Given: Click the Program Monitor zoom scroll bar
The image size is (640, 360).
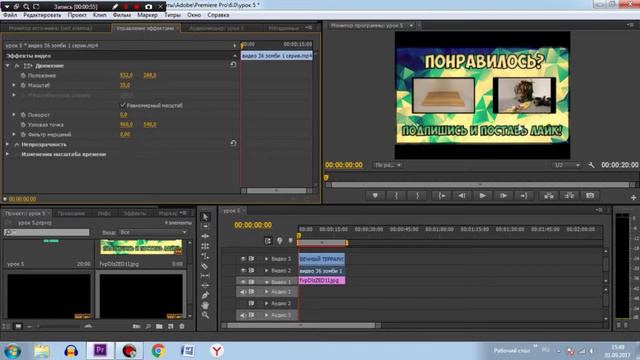Looking at the screenshot, I should pyautogui.click(x=480, y=185).
